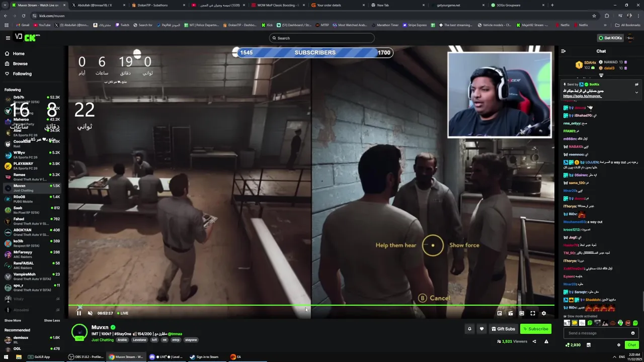Screen dimensions: 644x362
Task: View 2,930 channel points balance
Action: 573,345
